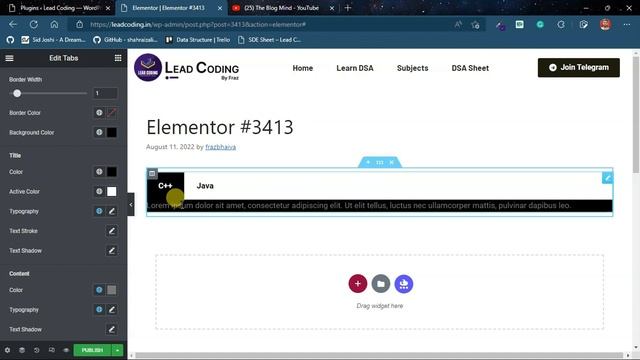Refresh the browser page
The image size is (640, 360).
[x=34, y=24]
